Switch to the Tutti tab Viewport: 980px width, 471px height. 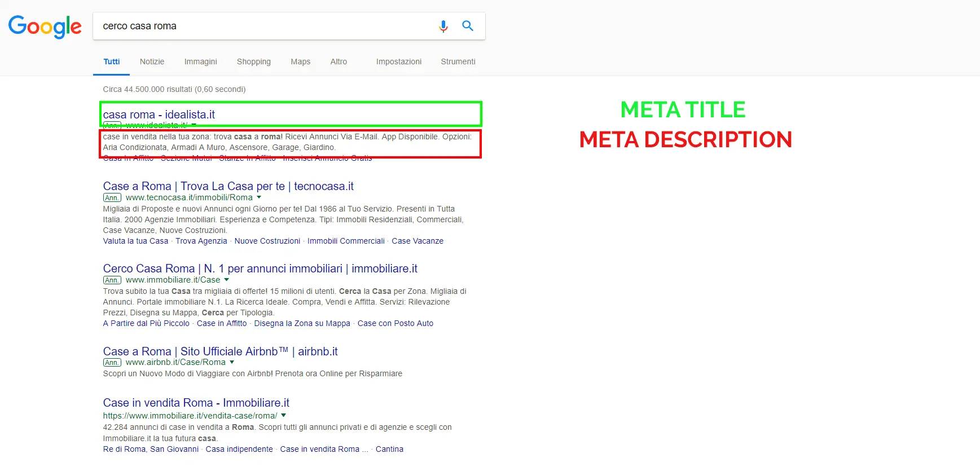(x=112, y=61)
